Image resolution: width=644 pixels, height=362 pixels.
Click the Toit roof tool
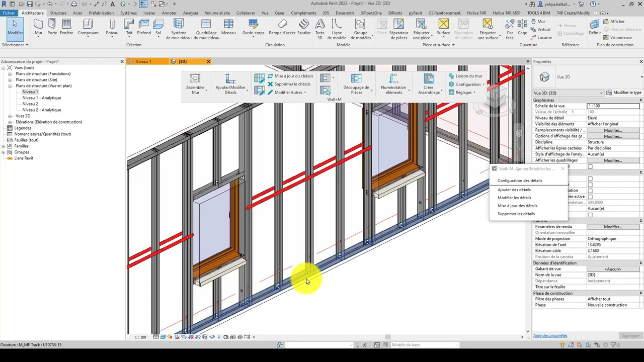point(129,27)
